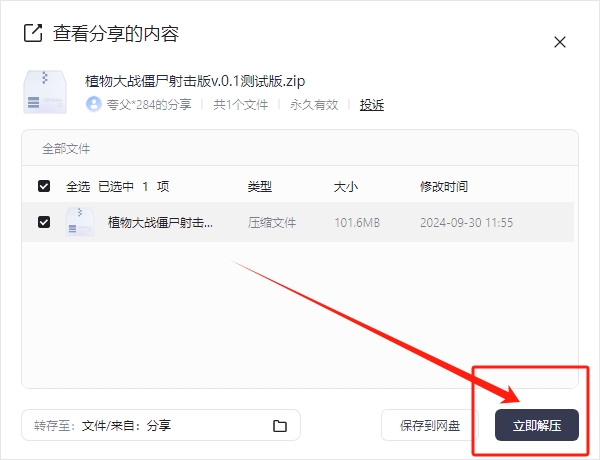Click the 立即解压 button

click(x=537, y=426)
